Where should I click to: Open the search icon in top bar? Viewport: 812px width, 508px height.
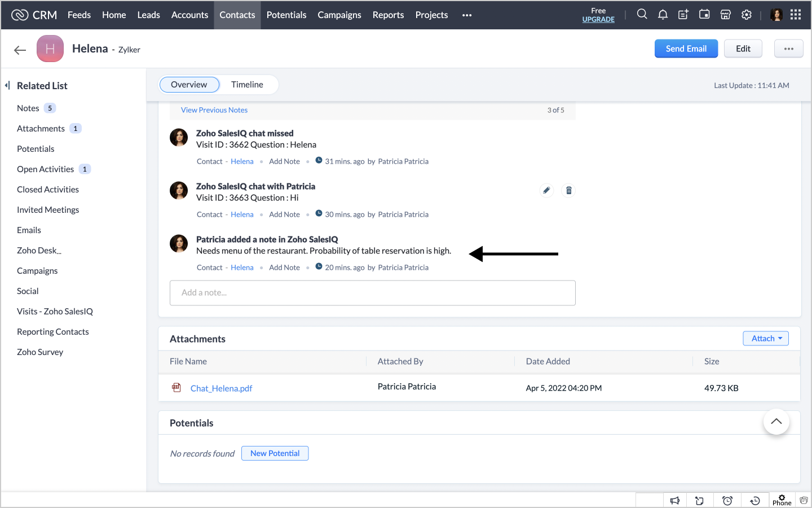coord(642,14)
